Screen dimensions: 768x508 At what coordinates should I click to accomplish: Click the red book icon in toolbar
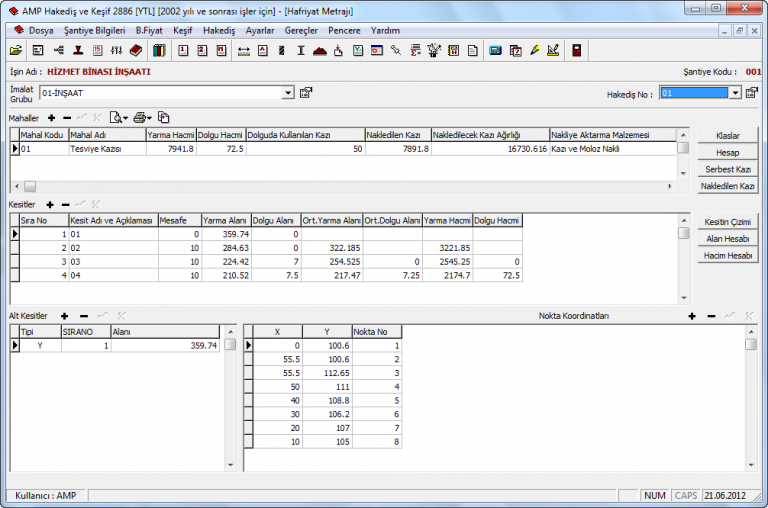click(x=135, y=50)
